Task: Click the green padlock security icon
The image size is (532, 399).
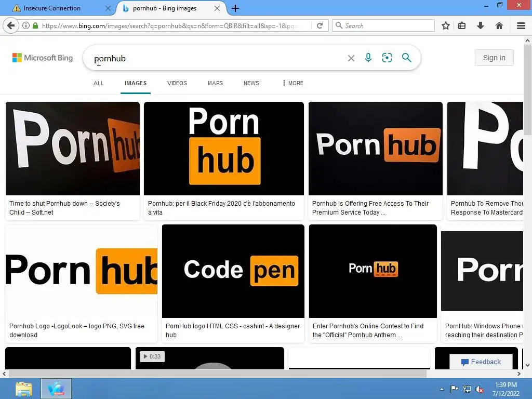Action: [x=35, y=25]
